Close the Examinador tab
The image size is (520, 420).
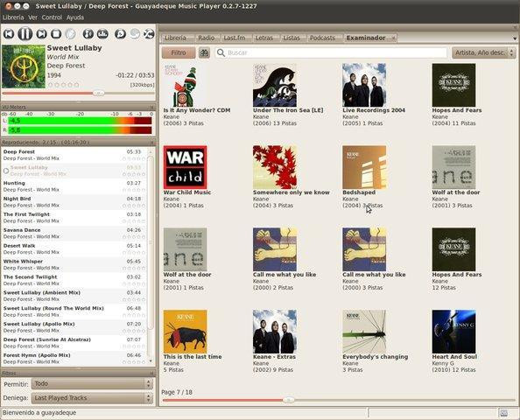tap(393, 38)
